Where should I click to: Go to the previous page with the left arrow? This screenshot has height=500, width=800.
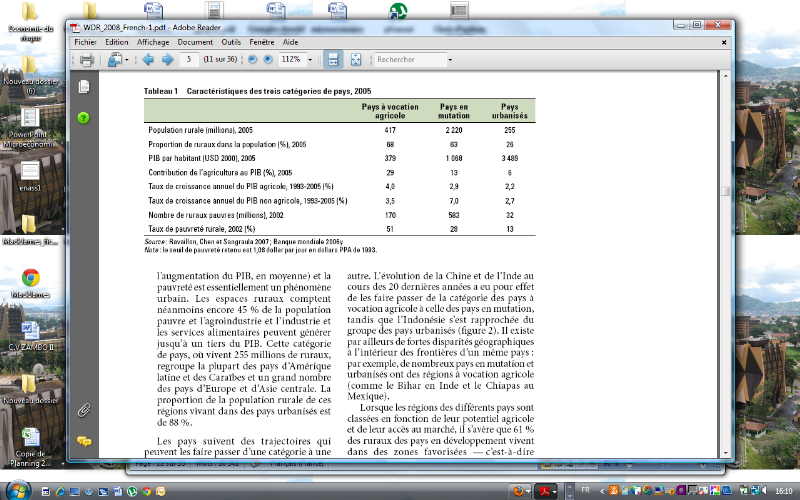tap(148, 60)
